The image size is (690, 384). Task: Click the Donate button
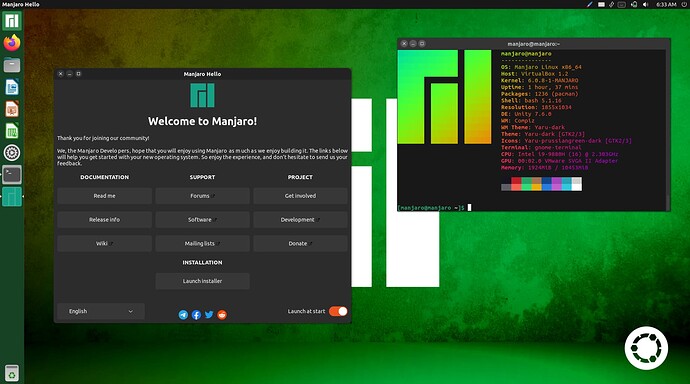[x=300, y=243]
